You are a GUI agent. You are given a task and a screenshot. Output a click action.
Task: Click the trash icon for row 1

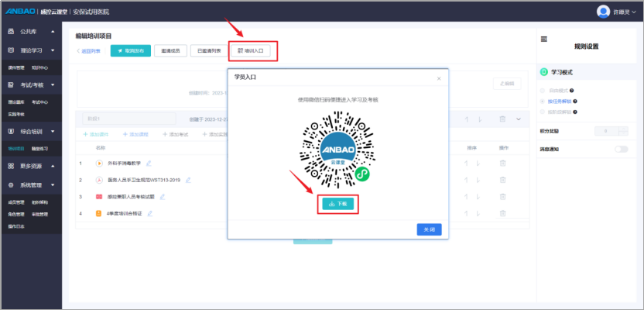[502, 164]
